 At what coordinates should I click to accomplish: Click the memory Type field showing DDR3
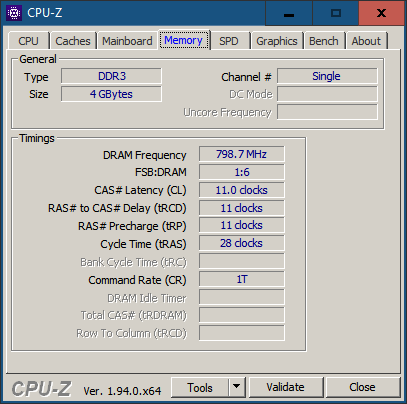111,76
